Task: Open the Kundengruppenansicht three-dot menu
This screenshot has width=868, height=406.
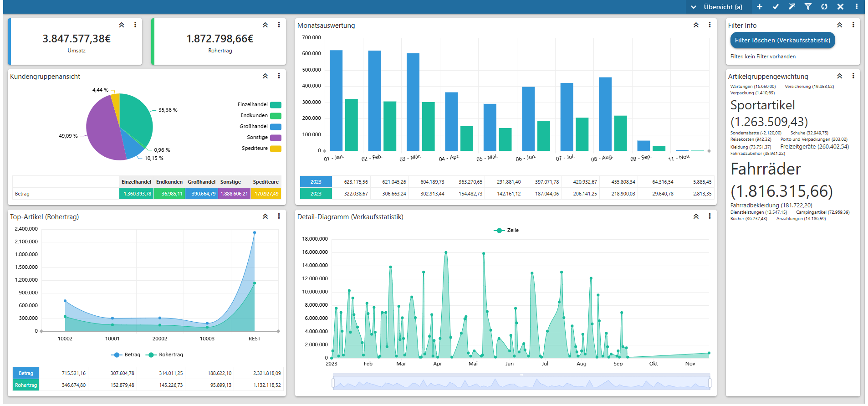Action: coord(279,76)
